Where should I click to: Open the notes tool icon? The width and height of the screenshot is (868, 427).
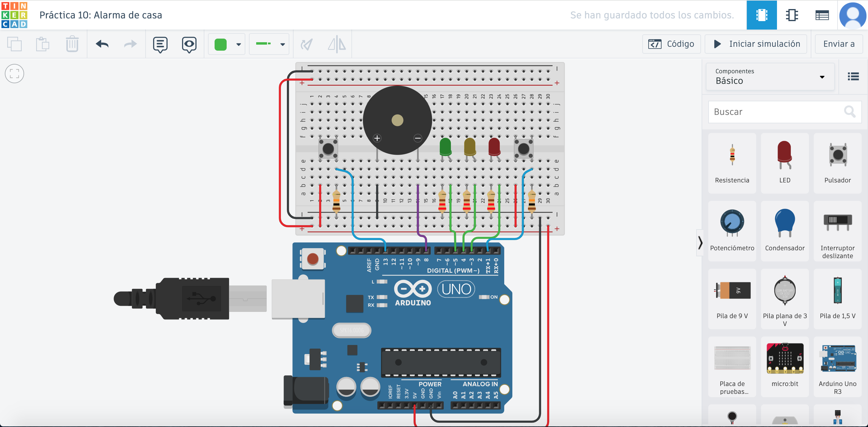[160, 44]
